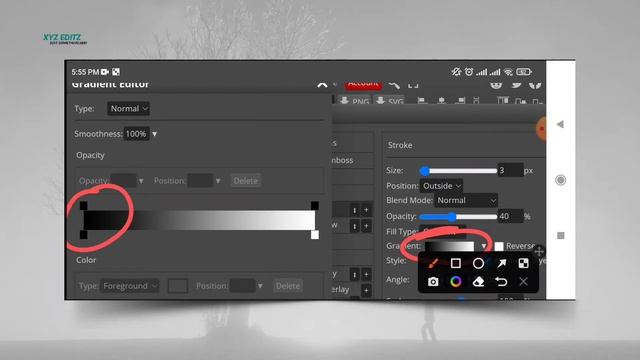Select the arrow annotation tool

501,263
